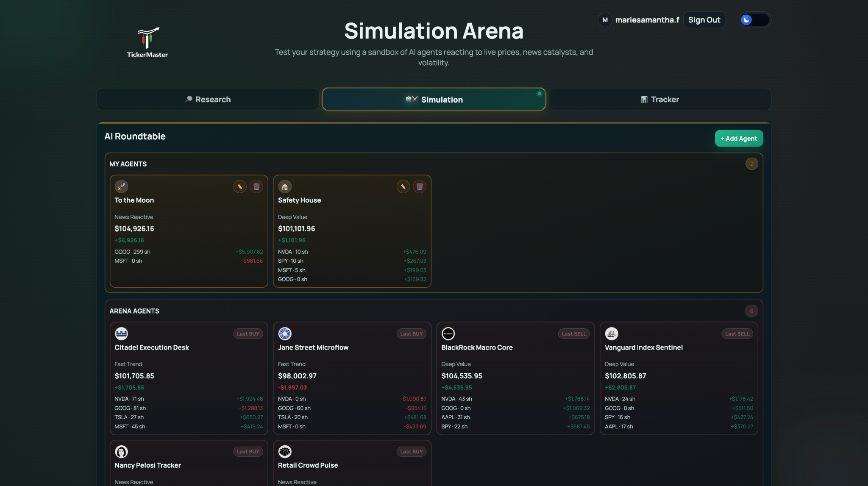The width and height of the screenshot is (868, 486).
Task: Click the Jane Street Microflow avatar icon
Action: click(x=285, y=334)
